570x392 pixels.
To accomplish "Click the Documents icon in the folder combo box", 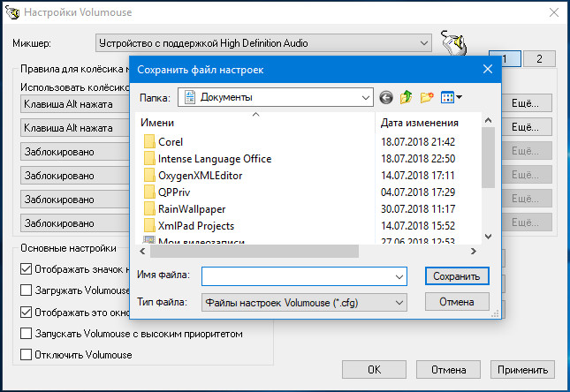I will (190, 97).
